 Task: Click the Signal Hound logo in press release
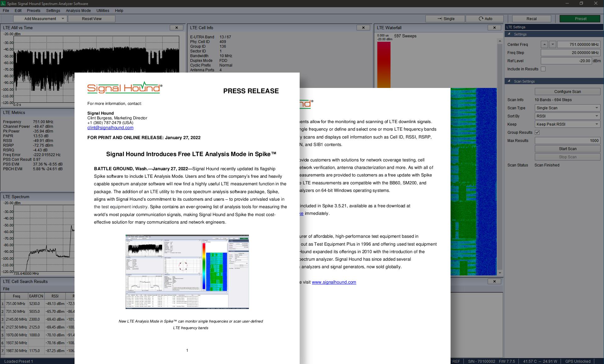click(125, 88)
